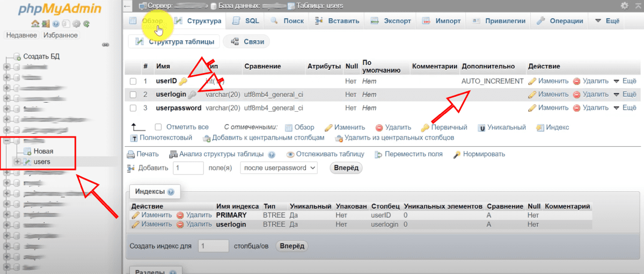Click the Полнотекстовый link

pyautogui.click(x=162, y=138)
